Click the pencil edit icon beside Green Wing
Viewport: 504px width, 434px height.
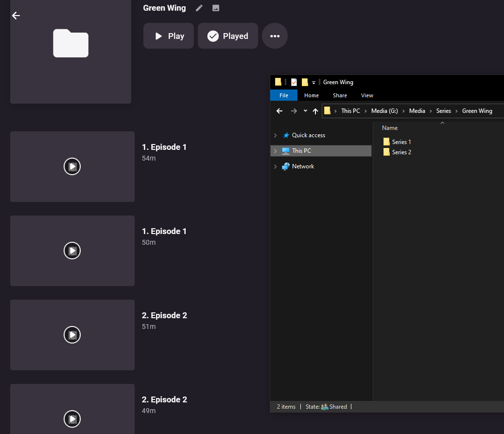point(199,8)
